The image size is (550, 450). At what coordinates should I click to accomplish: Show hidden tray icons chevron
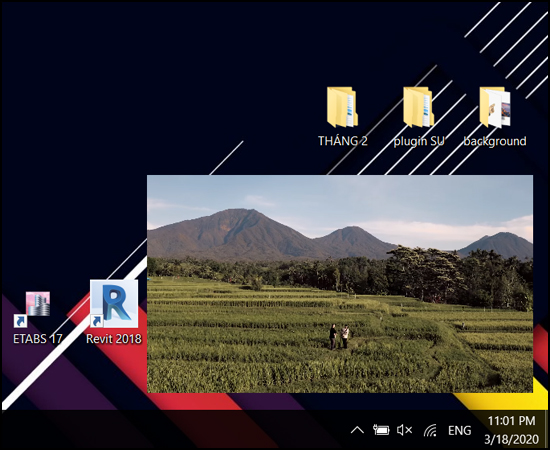357,430
